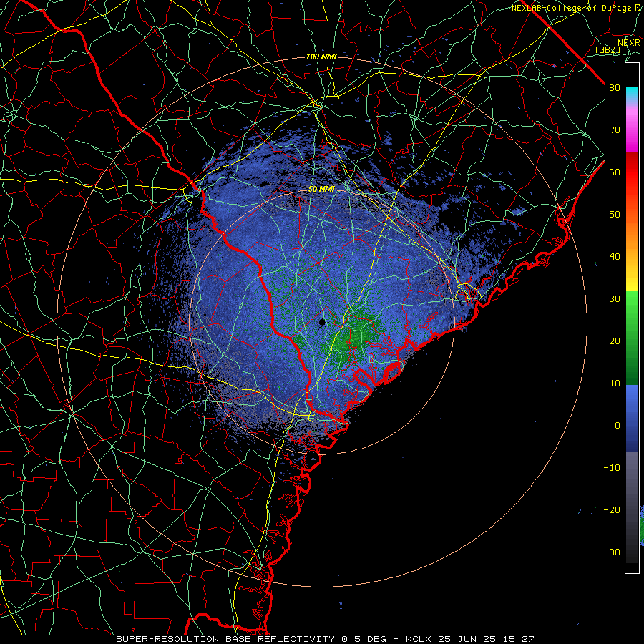644x644 pixels.
Task: Click the -10 value on dBZ scale
Action: 612,468
